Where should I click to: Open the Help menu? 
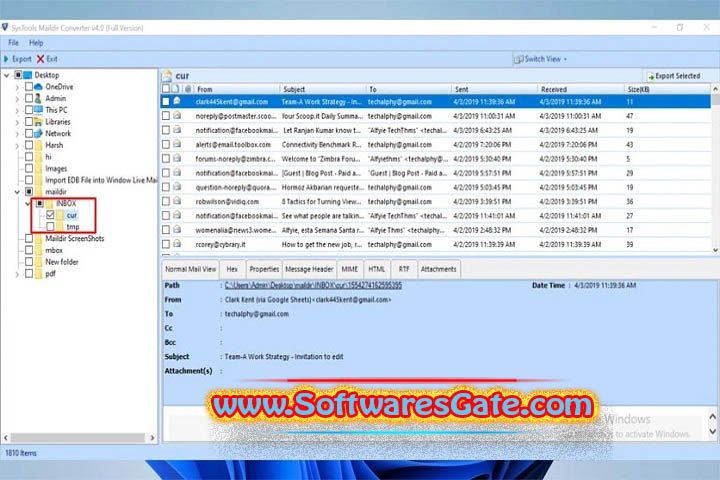[36, 43]
